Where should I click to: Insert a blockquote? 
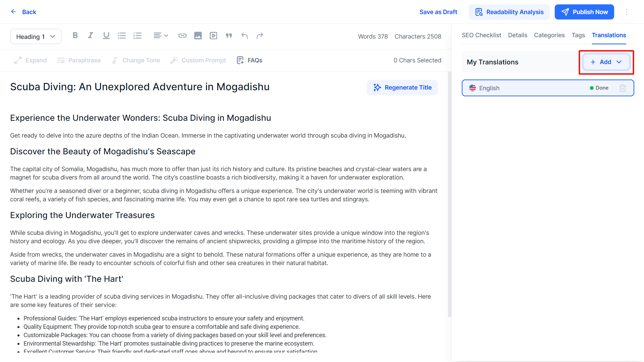(x=229, y=36)
